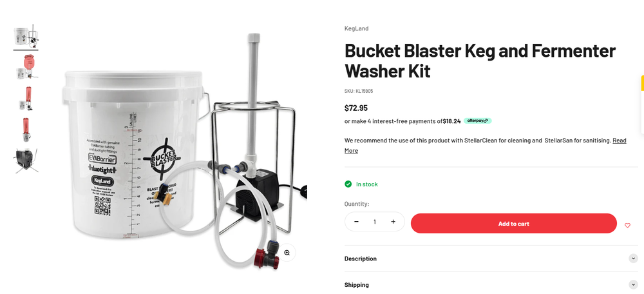This screenshot has height=294, width=644.
Task: Select fifth thumbnail showing black pump
Action: tap(26, 161)
